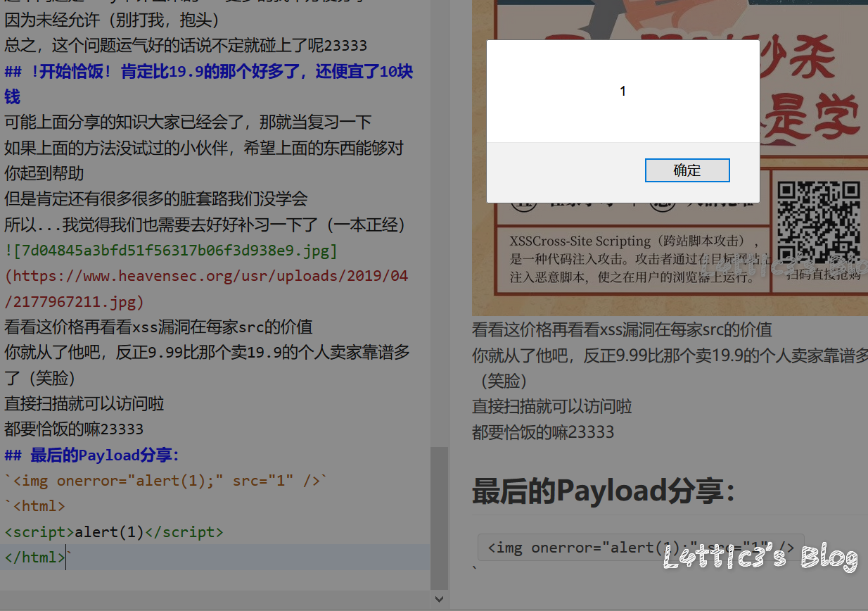Click the img onerror code block in preview
868x611 pixels.
point(640,547)
